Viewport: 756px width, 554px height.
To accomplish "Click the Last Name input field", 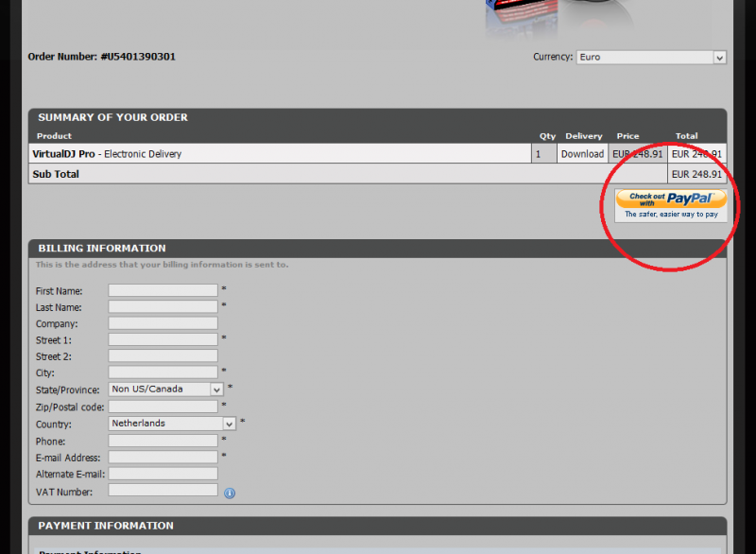I will pyautogui.click(x=163, y=306).
